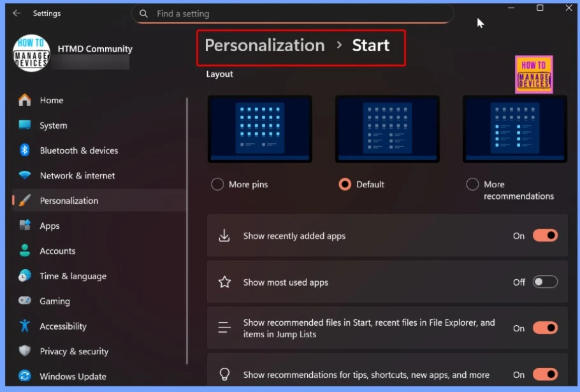Enable Show most used apps toggle
580x392 pixels.
pos(545,282)
